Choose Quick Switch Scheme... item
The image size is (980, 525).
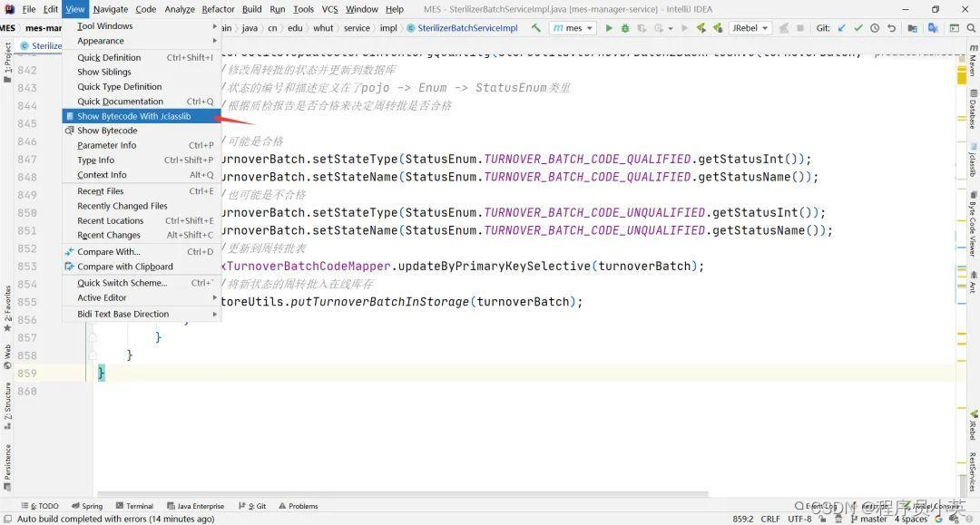tap(142, 283)
